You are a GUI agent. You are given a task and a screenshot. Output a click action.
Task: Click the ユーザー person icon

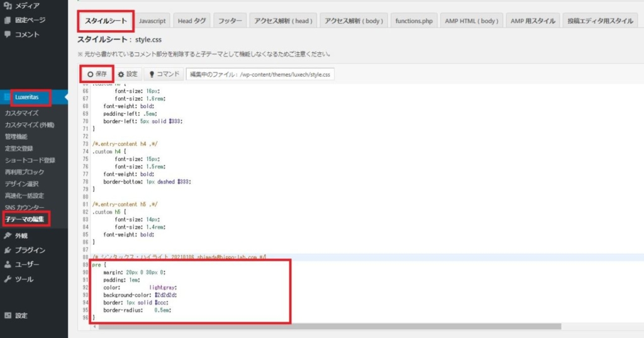click(8, 264)
